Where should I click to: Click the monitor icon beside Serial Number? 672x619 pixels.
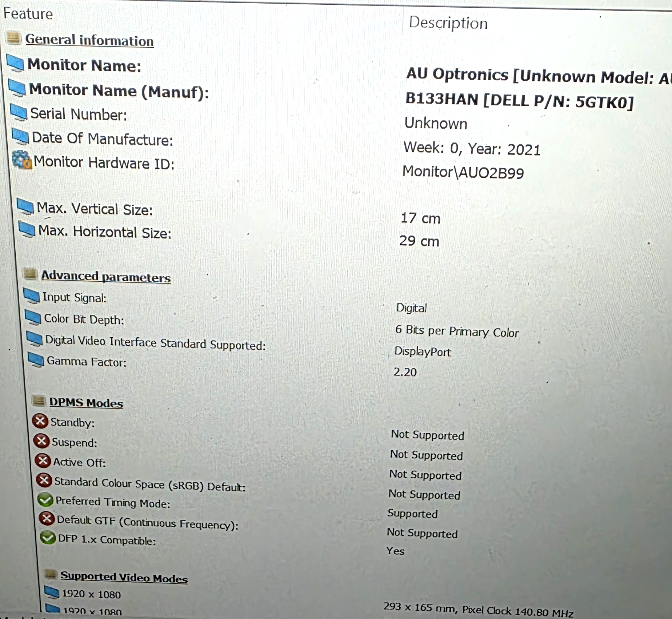pos(19,112)
